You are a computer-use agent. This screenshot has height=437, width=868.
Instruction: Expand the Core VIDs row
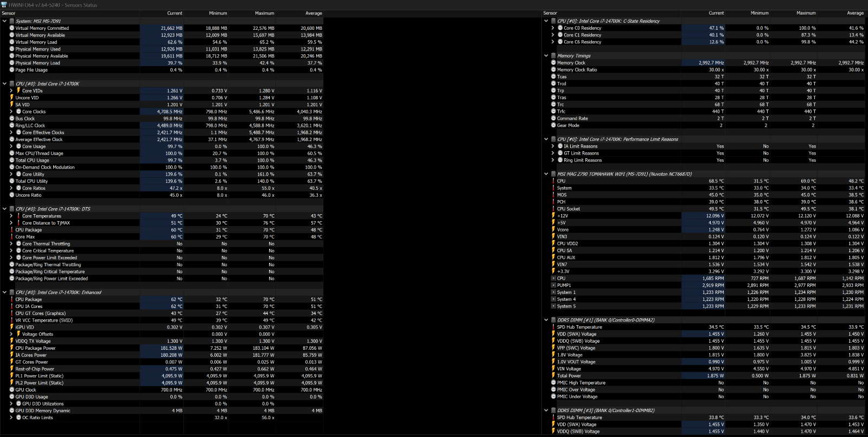click(11, 91)
